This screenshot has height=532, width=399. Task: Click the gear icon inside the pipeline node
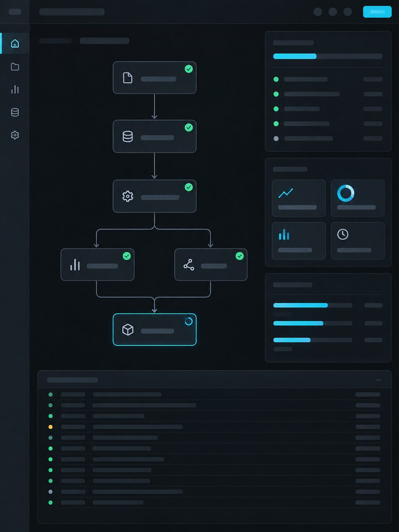click(127, 196)
